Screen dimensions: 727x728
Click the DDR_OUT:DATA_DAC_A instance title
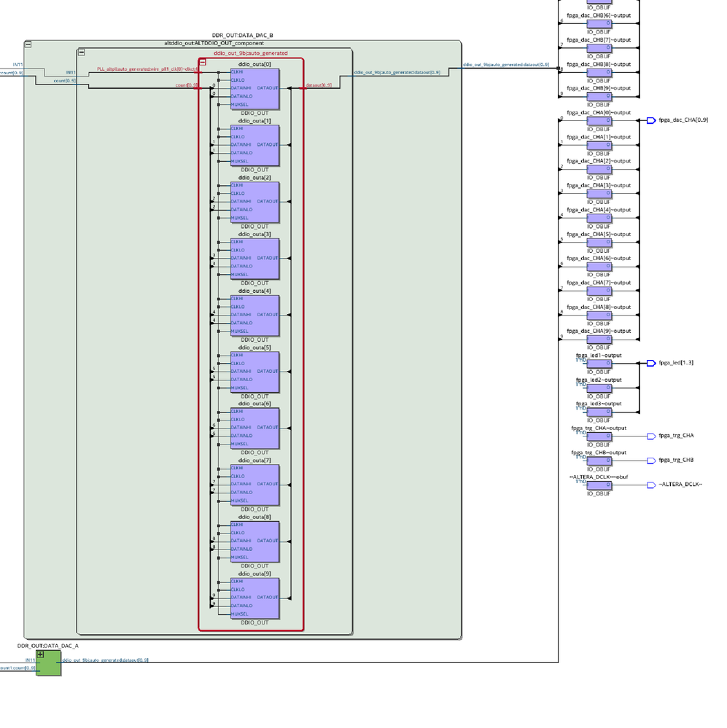(48, 646)
